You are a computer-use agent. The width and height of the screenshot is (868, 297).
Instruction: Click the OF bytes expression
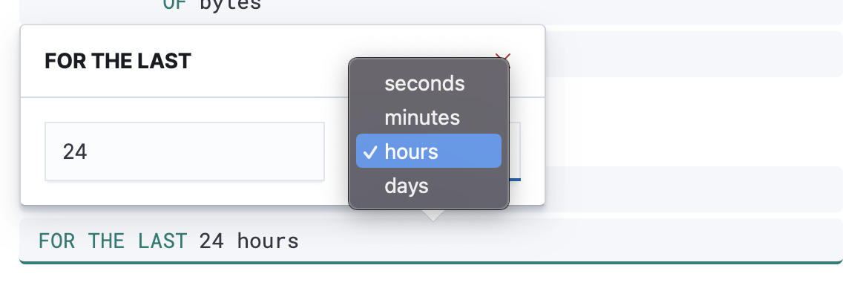click(x=430, y=7)
